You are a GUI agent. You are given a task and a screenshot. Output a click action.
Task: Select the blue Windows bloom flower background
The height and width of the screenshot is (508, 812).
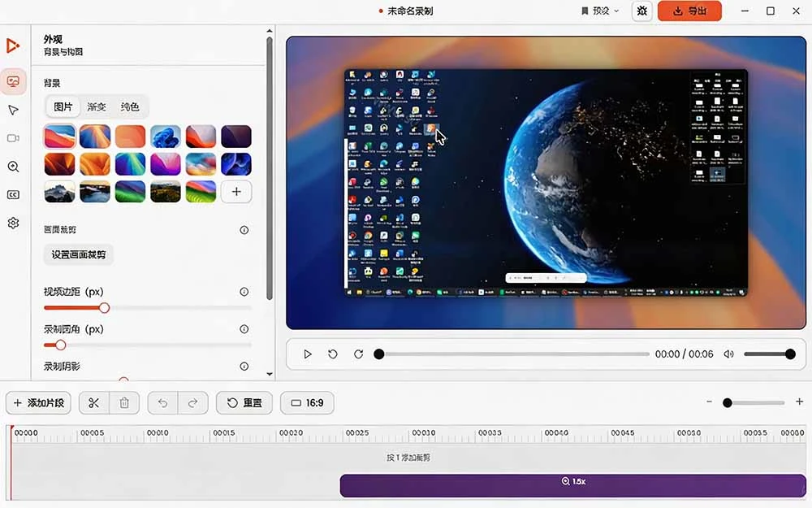tap(166, 137)
